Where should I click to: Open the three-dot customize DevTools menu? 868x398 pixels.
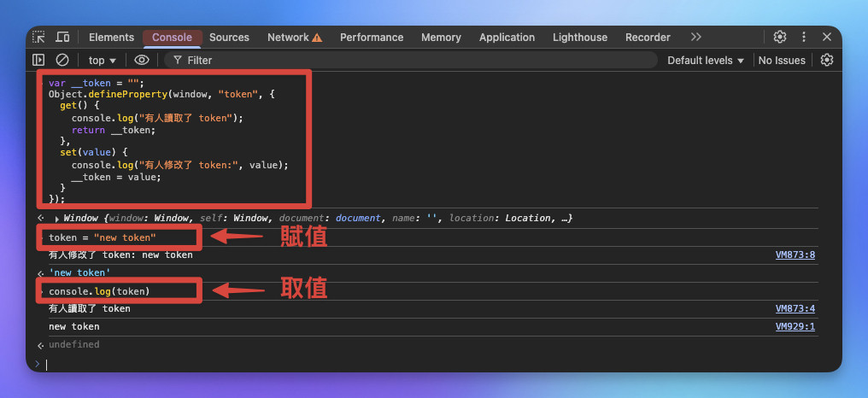pyautogui.click(x=804, y=37)
